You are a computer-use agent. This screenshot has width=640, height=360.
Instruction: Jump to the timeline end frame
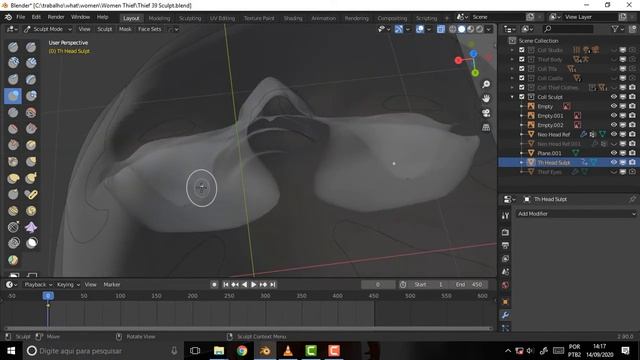(x=273, y=284)
